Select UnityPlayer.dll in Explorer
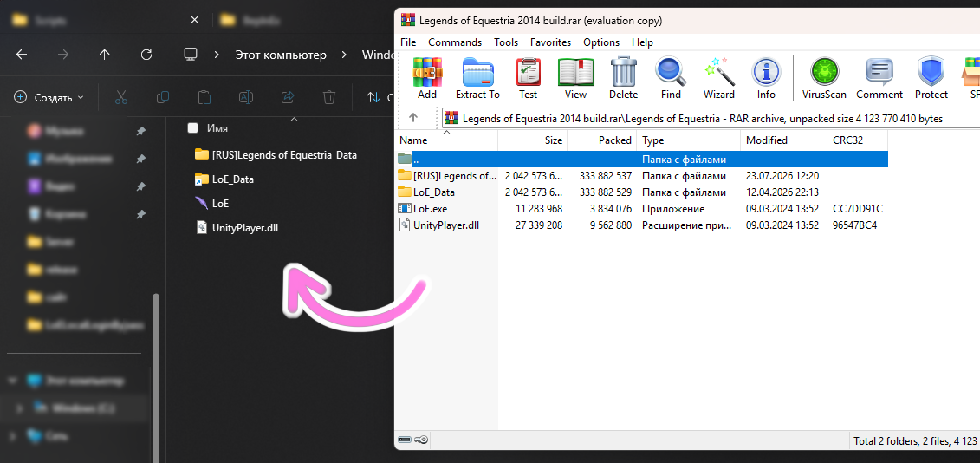The image size is (980, 463). [x=237, y=228]
